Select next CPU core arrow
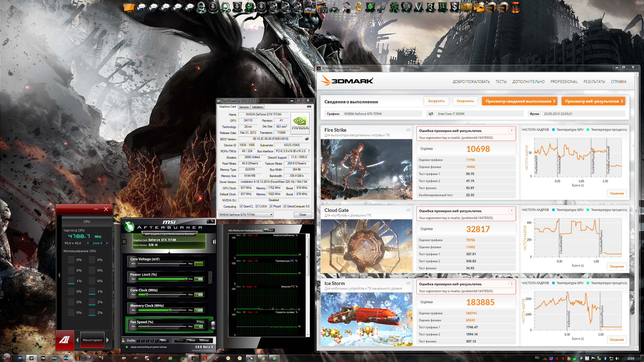The width and height of the screenshot is (644, 362). (x=107, y=243)
